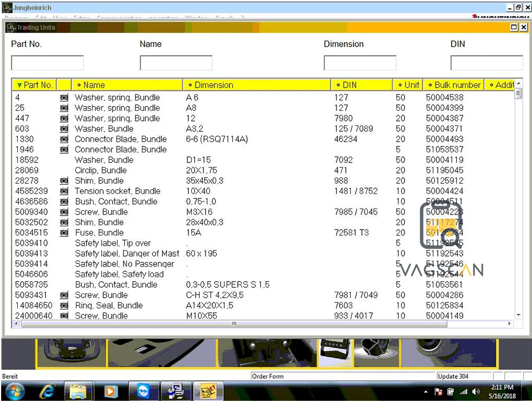Select Safety label, Safety load row
The height and width of the screenshot is (402, 532).
click(263, 274)
